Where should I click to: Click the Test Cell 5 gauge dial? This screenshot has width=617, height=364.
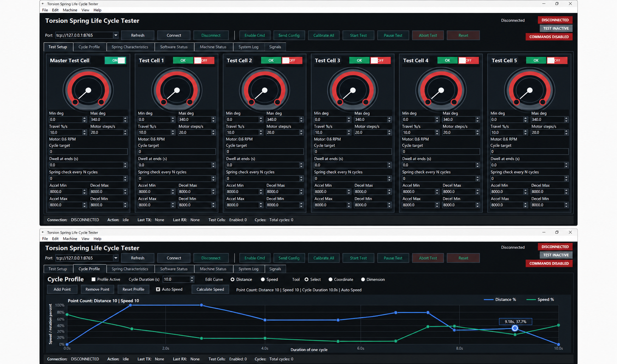pos(529,90)
